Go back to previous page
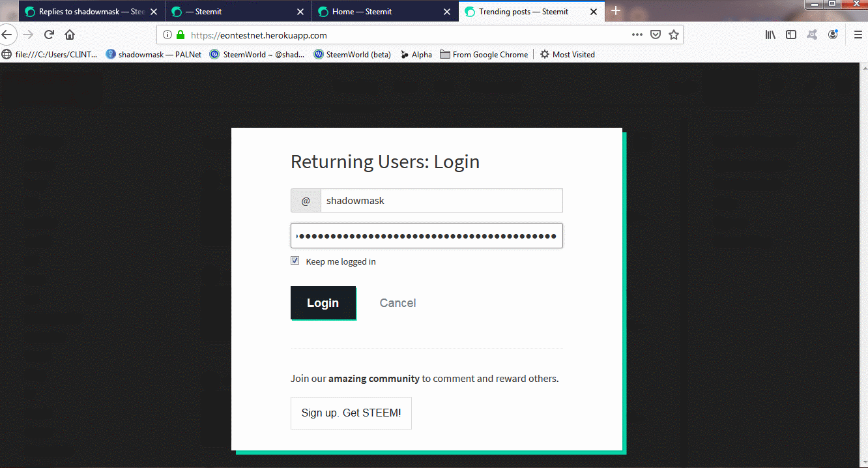 [x=7, y=35]
